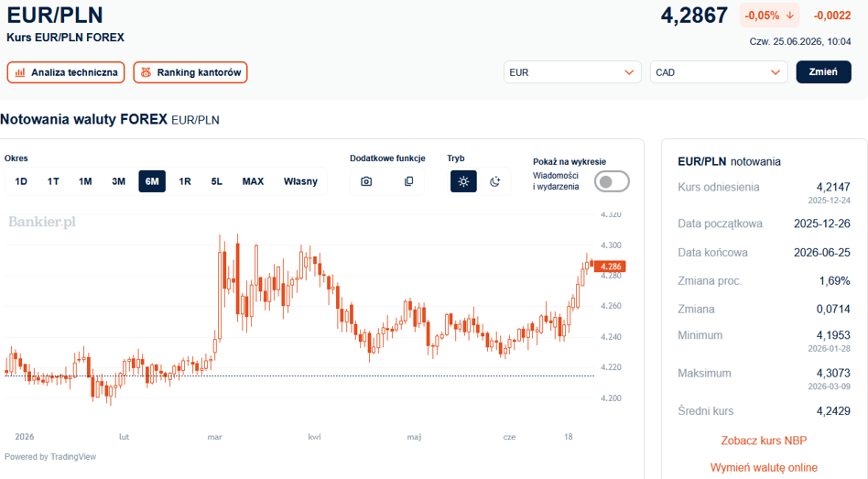Open the CAD currency dropdown
Screen dimensions: 868x479
pyautogui.click(x=719, y=72)
